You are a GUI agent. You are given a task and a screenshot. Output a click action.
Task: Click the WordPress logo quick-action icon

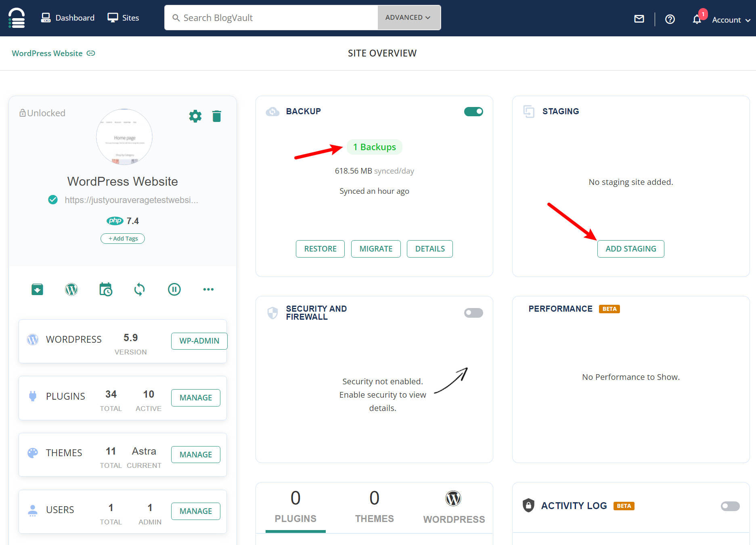(71, 289)
